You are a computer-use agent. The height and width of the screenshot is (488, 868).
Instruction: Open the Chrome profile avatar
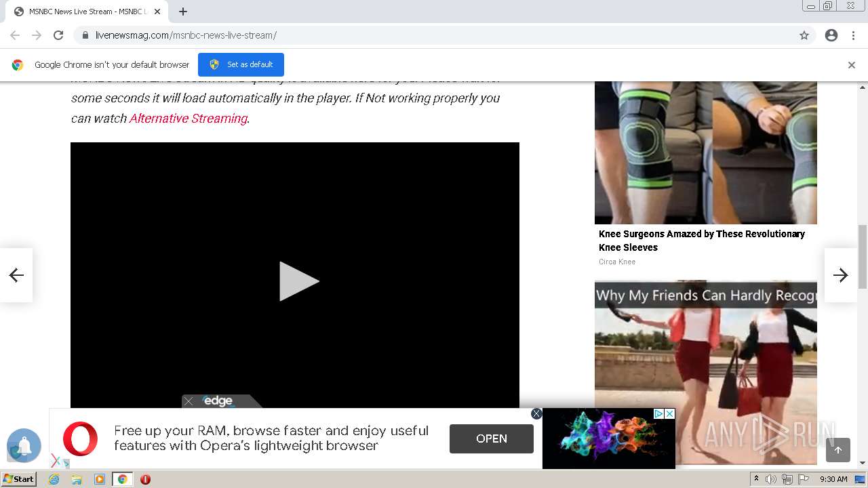[831, 35]
